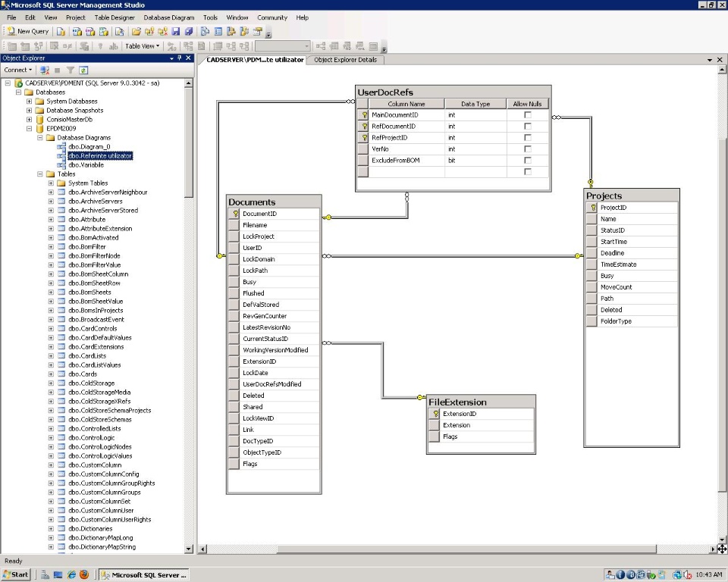The height and width of the screenshot is (582, 728).
Task: Collapse the EPDM2009 database node
Action: 30,129
